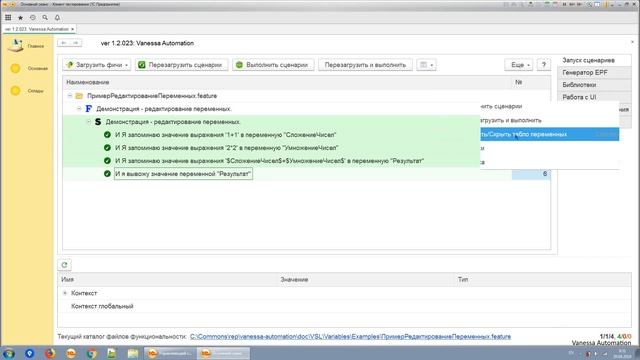
Task: Click Перезагрузить сценарии button
Action: [x=181, y=65]
